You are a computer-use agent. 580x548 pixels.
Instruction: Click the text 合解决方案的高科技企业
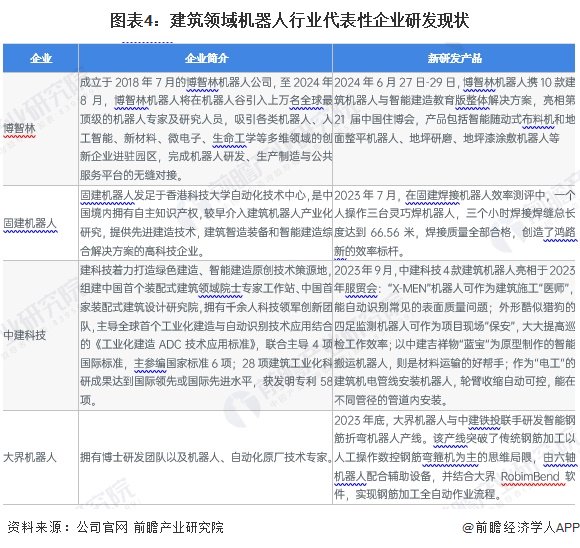pyautogui.click(x=139, y=251)
